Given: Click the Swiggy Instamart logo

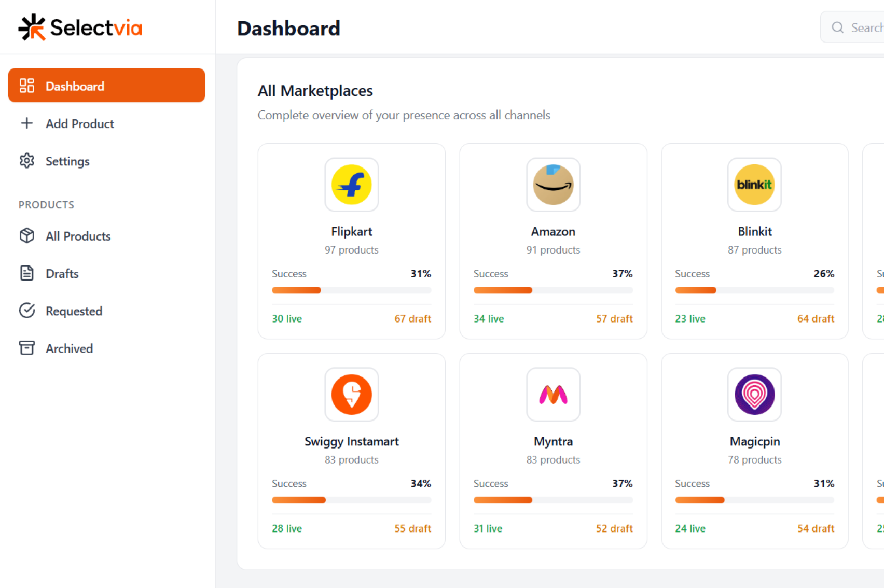Looking at the screenshot, I should (x=351, y=395).
